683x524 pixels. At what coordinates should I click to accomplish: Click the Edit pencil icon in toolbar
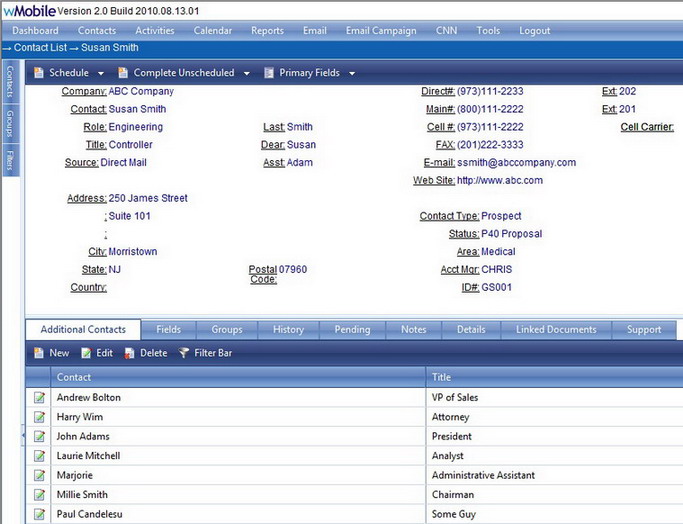pos(86,353)
